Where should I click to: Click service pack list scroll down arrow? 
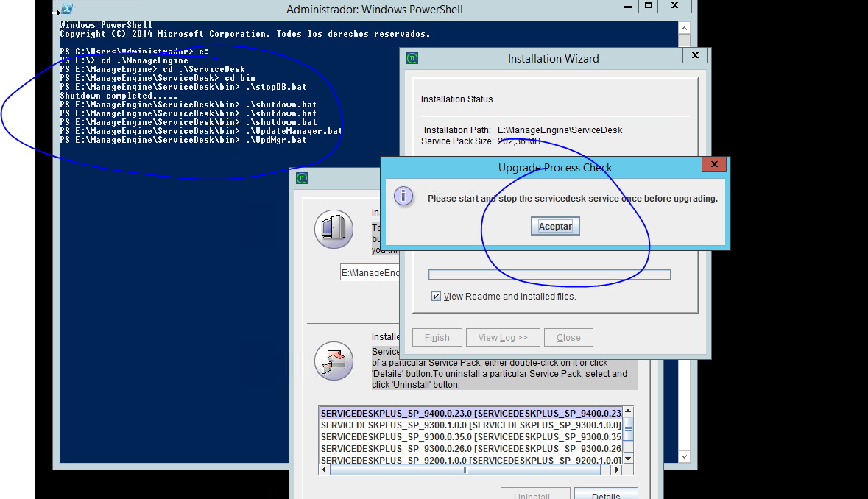pyautogui.click(x=628, y=459)
